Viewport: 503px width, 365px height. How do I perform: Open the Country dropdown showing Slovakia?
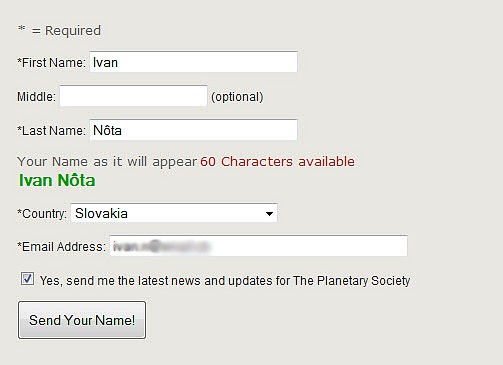[x=174, y=213]
